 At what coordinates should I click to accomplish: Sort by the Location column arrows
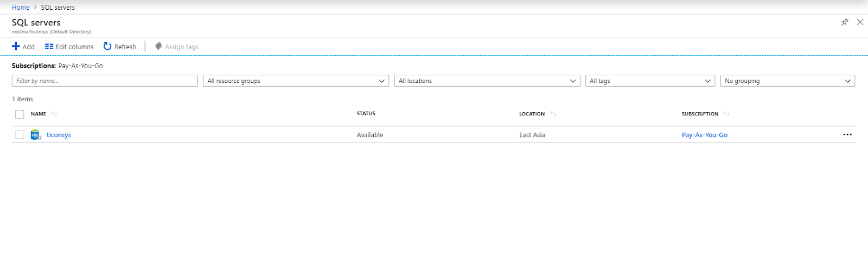coord(553,114)
